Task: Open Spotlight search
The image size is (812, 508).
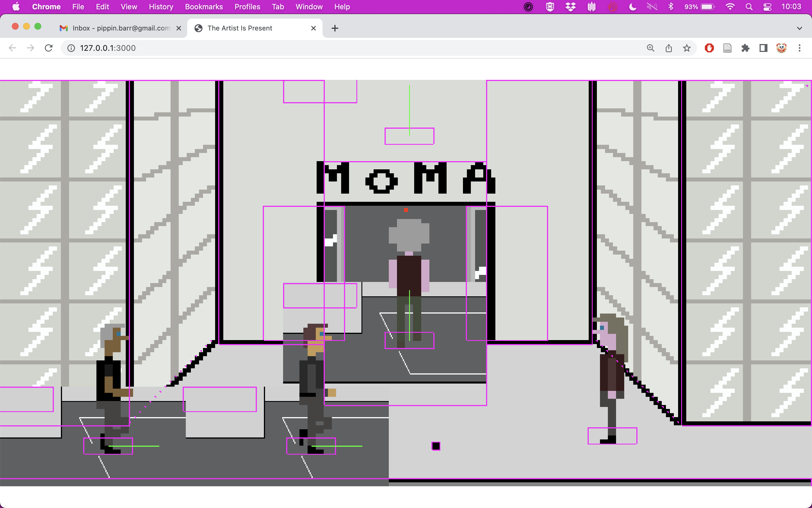Action: coord(749,7)
